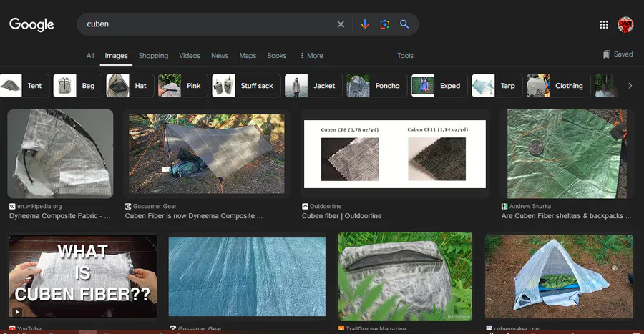The width and height of the screenshot is (644, 334).
Task: Switch to the Videos tab
Action: pyautogui.click(x=190, y=55)
